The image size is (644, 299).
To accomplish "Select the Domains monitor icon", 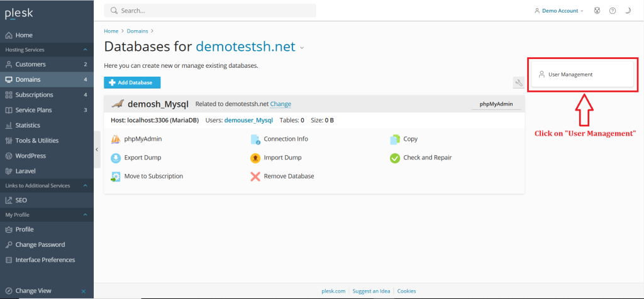I will tap(9, 80).
